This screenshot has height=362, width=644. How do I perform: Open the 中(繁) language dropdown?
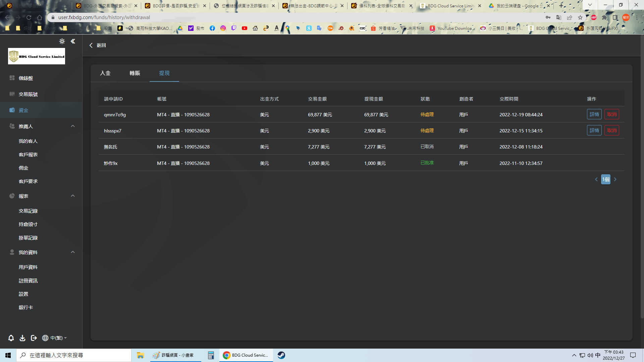click(55, 338)
